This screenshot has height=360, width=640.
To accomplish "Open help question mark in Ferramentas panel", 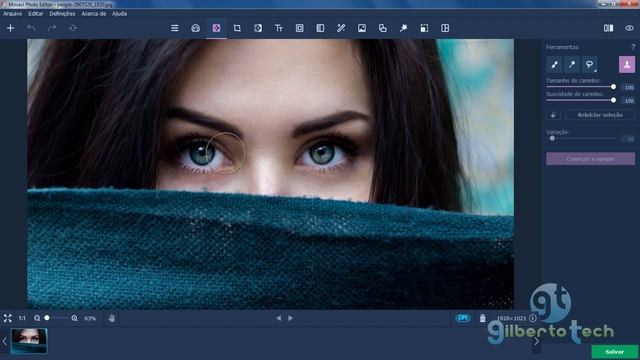I will pyautogui.click(x=633, y=47).
